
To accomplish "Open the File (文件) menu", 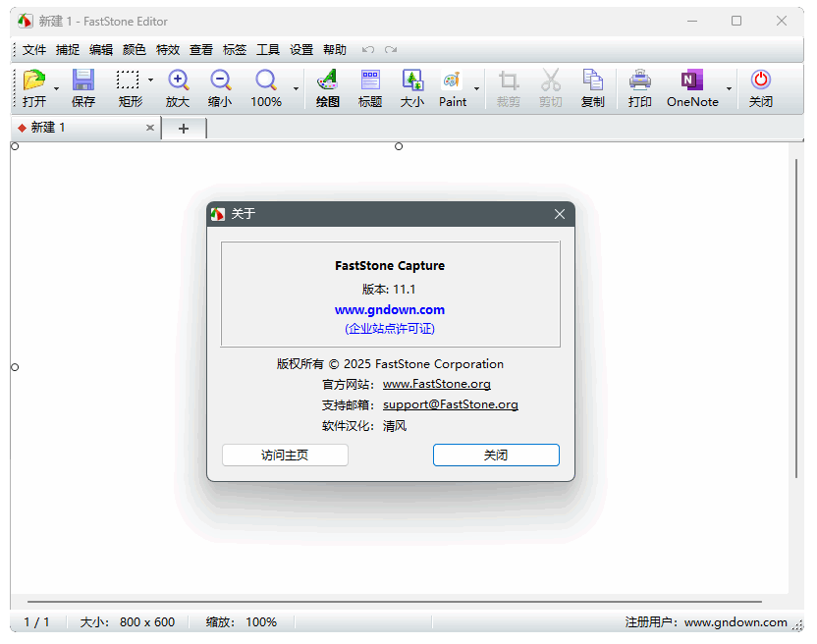I will click(34, 50).
